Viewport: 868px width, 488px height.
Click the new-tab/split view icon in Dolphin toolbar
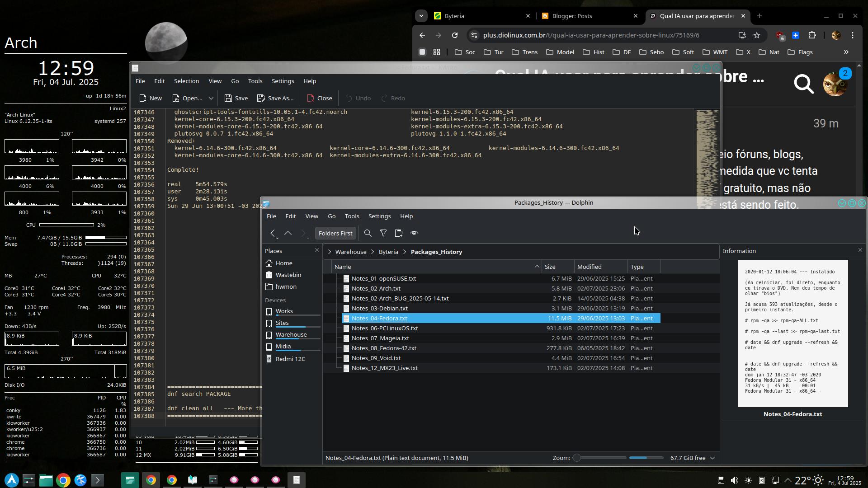(x=398, y=233)
